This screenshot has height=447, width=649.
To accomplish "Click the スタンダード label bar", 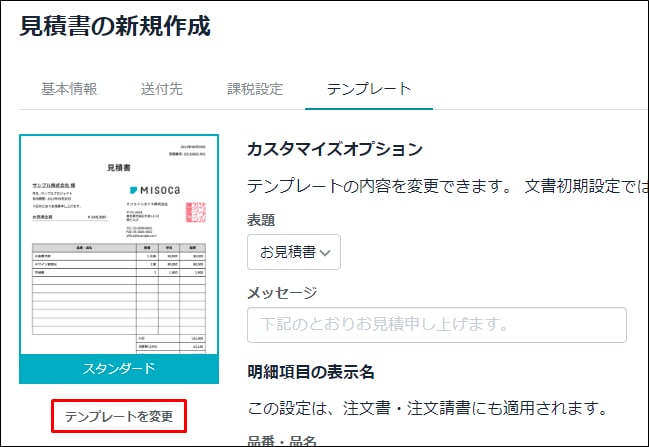I will (x=119, y=369).
